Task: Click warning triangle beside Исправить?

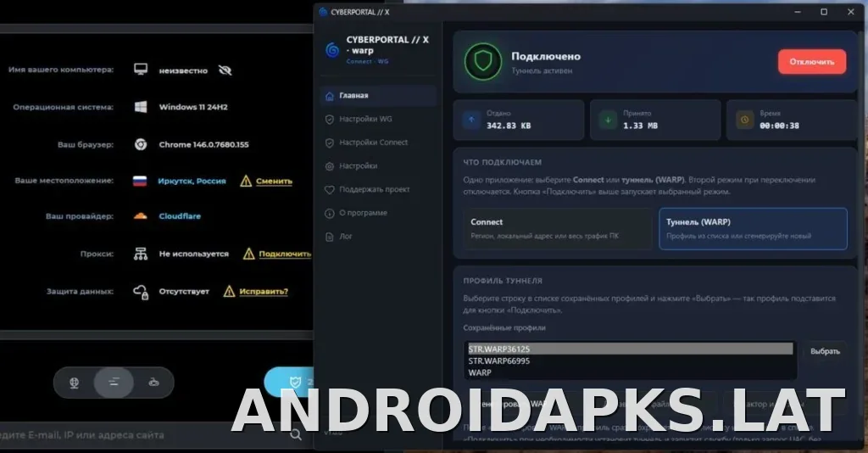Action: pyautogui.click(x=229, y=291)
